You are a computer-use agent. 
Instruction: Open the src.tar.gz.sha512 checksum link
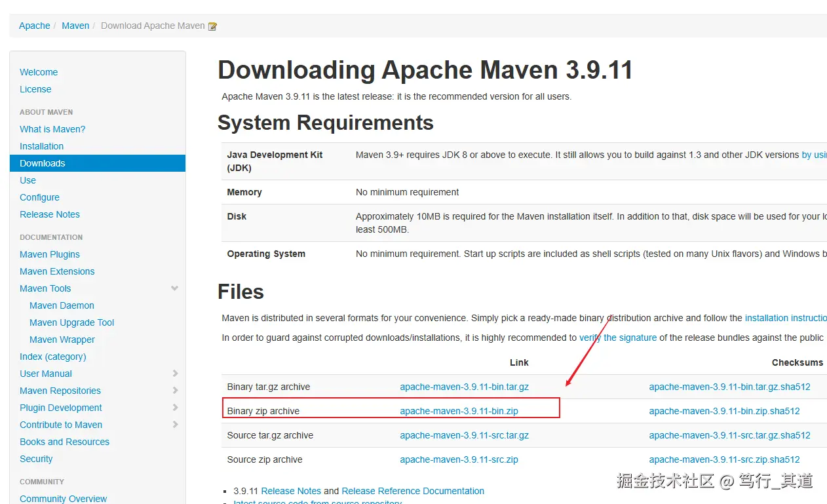coord(730,435)
